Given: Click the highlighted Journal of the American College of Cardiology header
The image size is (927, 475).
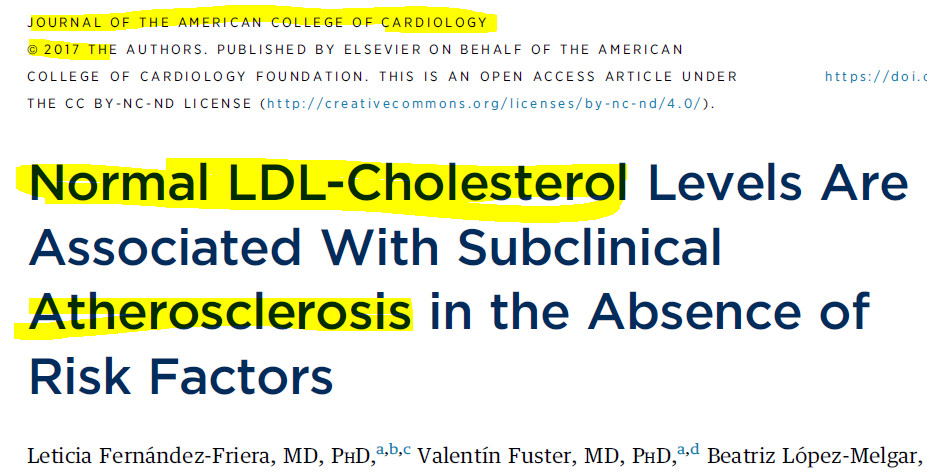Looking at the screenshot, I should coord(257,23).
